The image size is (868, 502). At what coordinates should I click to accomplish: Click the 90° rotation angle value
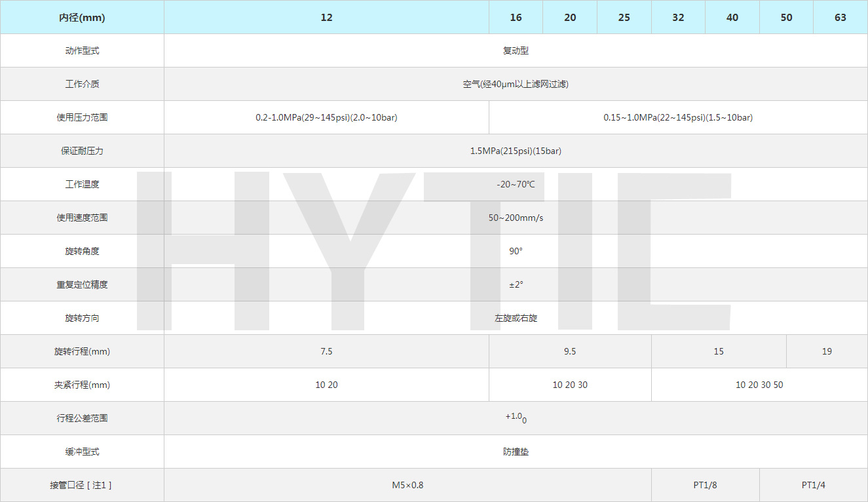(x=516, y=251)
